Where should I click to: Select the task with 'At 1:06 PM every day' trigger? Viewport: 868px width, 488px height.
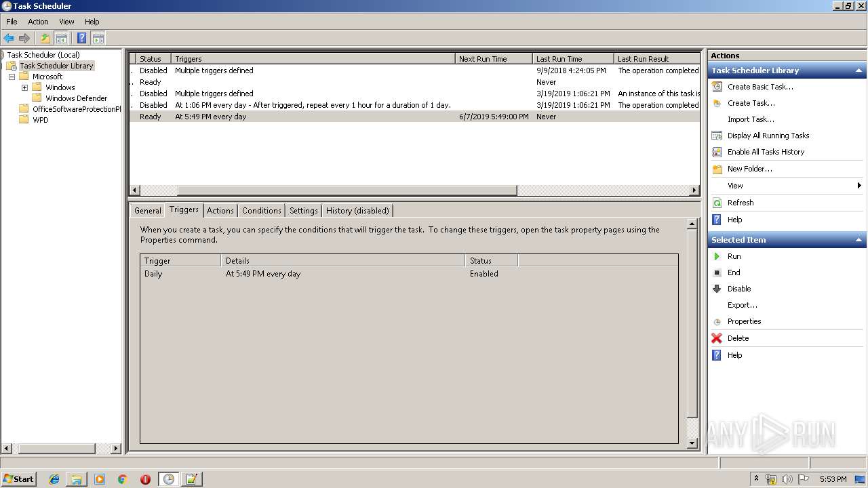[414, 105]
